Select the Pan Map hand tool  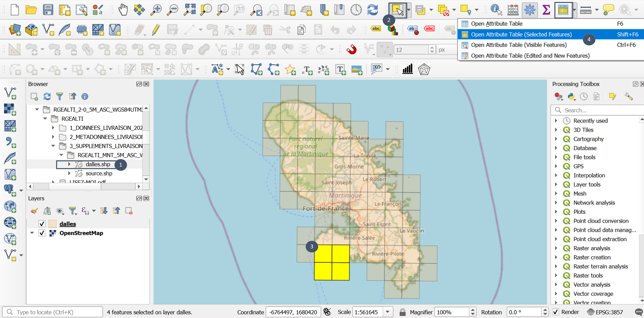(123, 10)
